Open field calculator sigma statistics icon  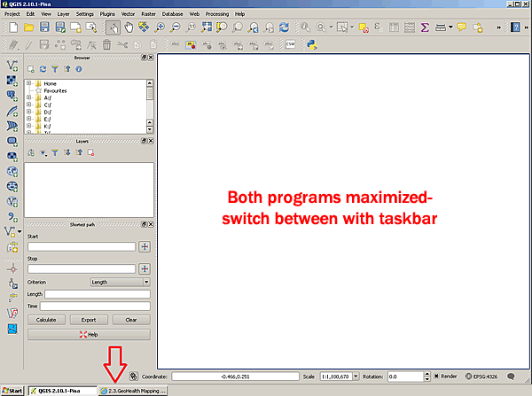pyautogui.click(x=425, y=27)
